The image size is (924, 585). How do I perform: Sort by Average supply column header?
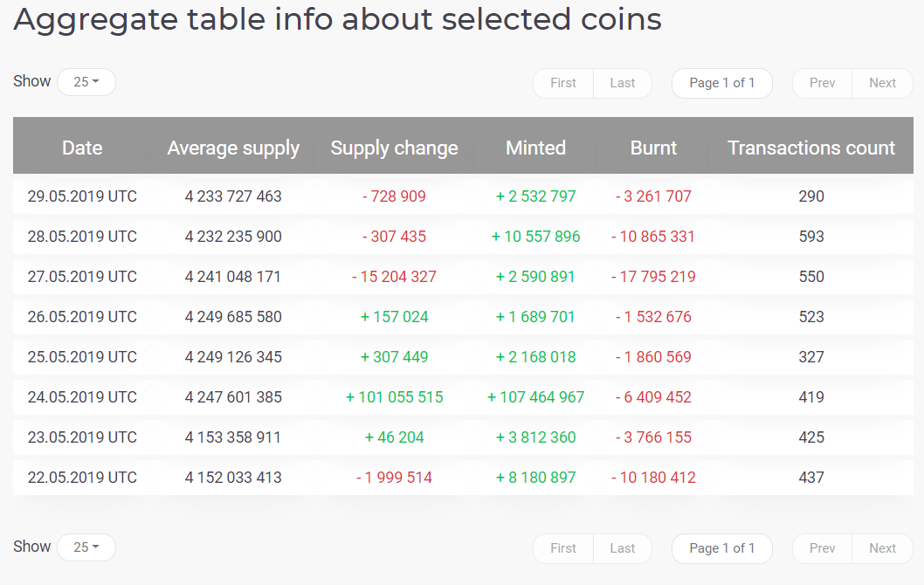click(233, 148)
